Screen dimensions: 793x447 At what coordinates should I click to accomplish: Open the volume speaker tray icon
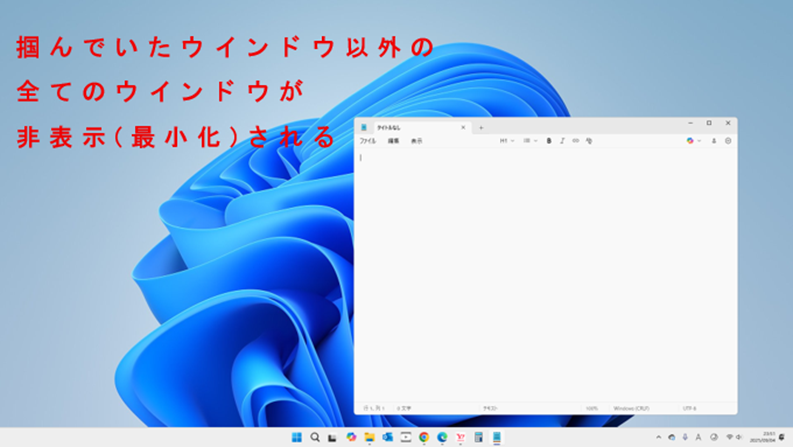click(x=739, y=437)
